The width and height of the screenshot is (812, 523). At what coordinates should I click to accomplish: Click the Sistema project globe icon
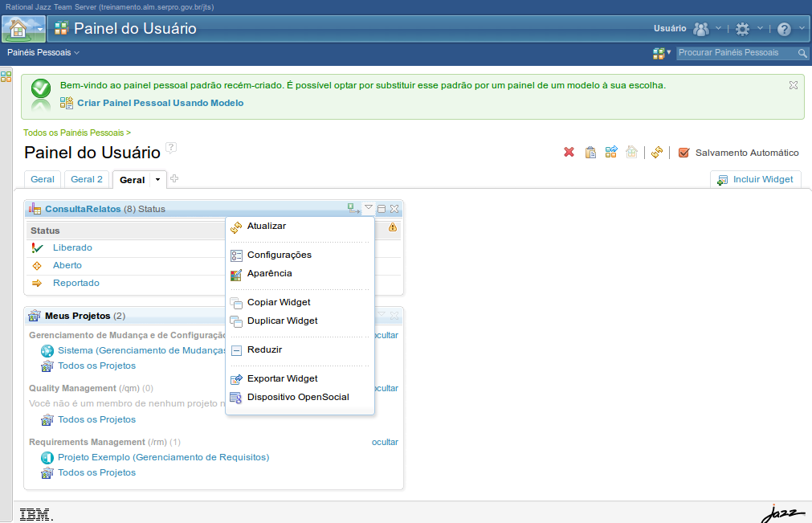coord(47,351)
